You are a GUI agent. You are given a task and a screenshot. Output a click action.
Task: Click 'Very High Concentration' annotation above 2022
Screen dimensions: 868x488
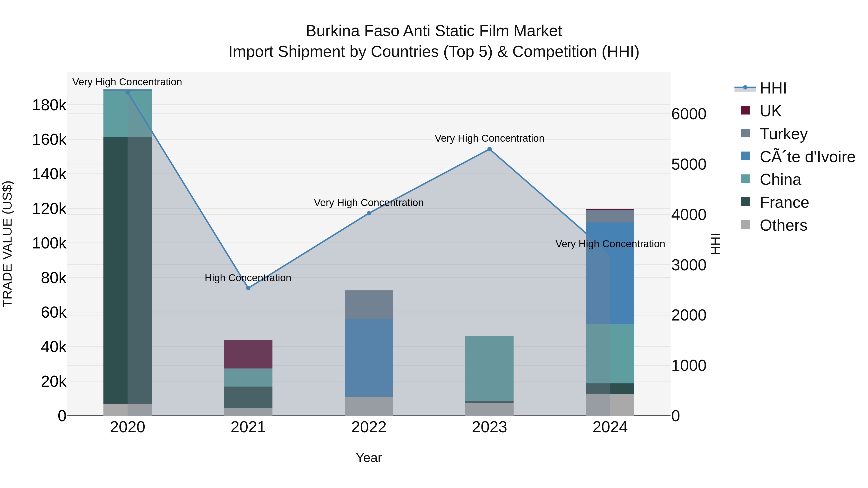pyautogui.click(x=369, y=203)
